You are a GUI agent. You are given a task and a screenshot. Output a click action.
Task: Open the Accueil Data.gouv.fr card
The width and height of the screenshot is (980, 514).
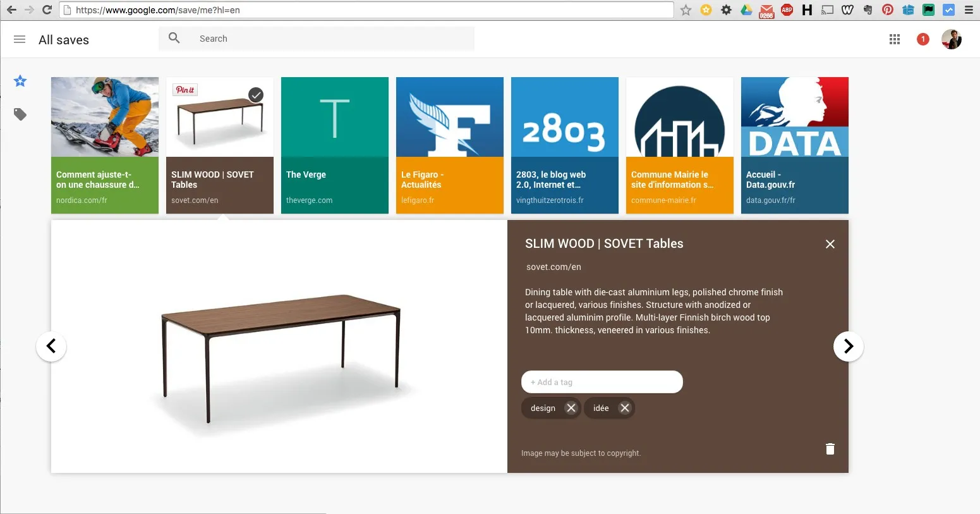click(795, 145)
